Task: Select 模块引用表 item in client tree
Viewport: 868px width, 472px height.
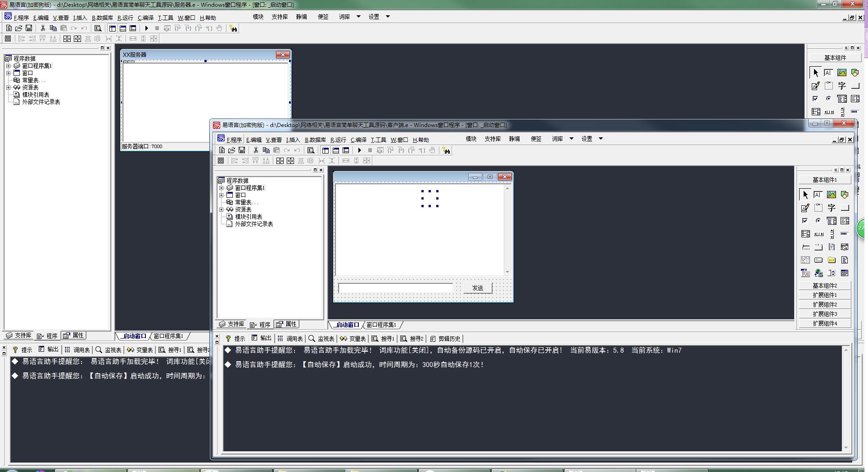Action: (249, 217)
